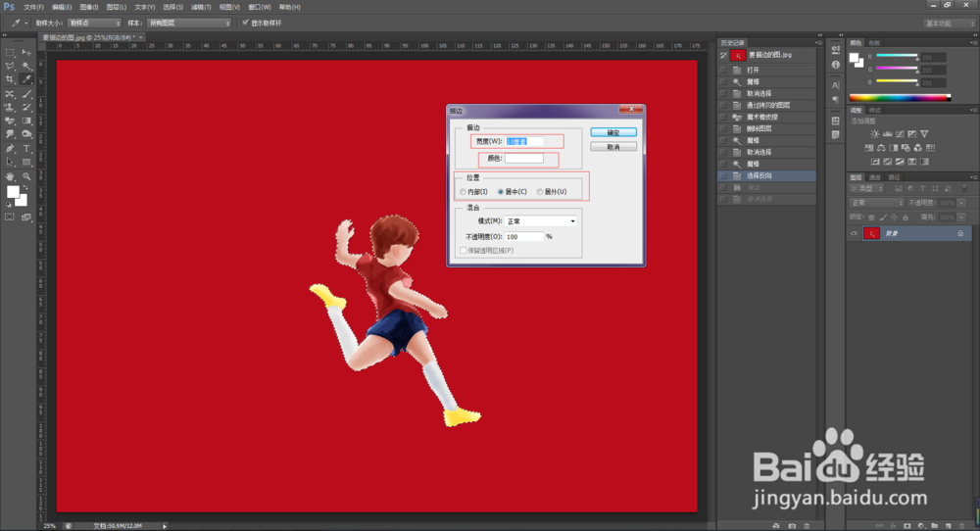Open the layer Fill slider arrow
This screenshot has width=980, height=531.
(961, 217)
